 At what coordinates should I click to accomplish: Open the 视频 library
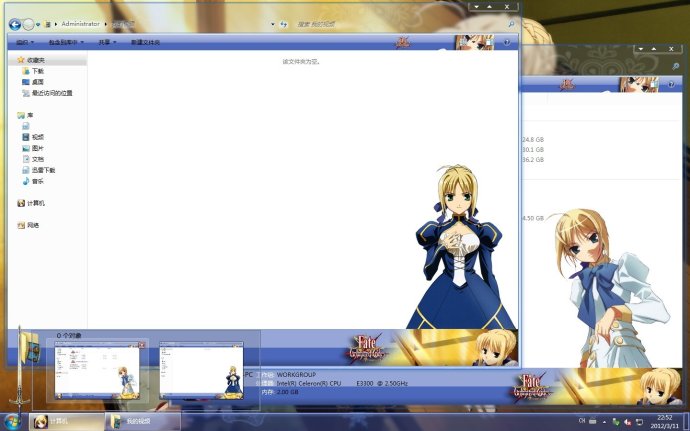click(x=33, y=137)
